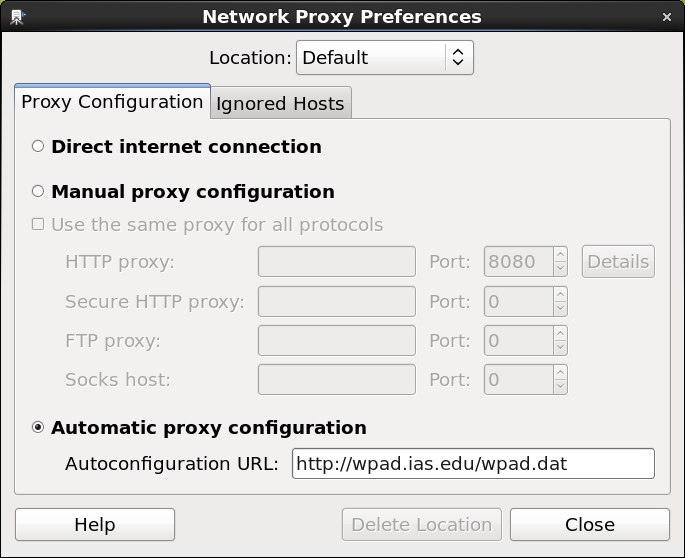Click the FTP proxy host field

336,340
